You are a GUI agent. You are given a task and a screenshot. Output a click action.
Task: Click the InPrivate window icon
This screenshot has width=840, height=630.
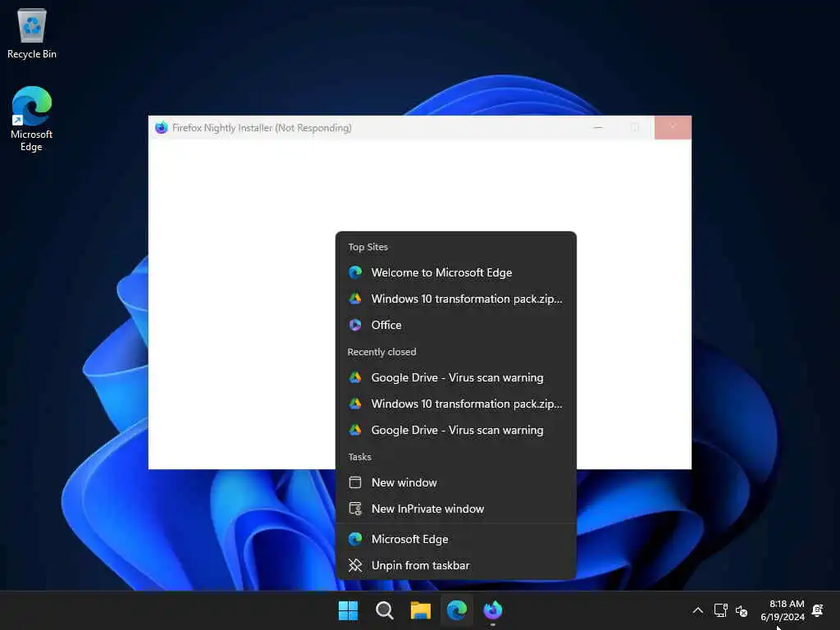pos(355,509)
